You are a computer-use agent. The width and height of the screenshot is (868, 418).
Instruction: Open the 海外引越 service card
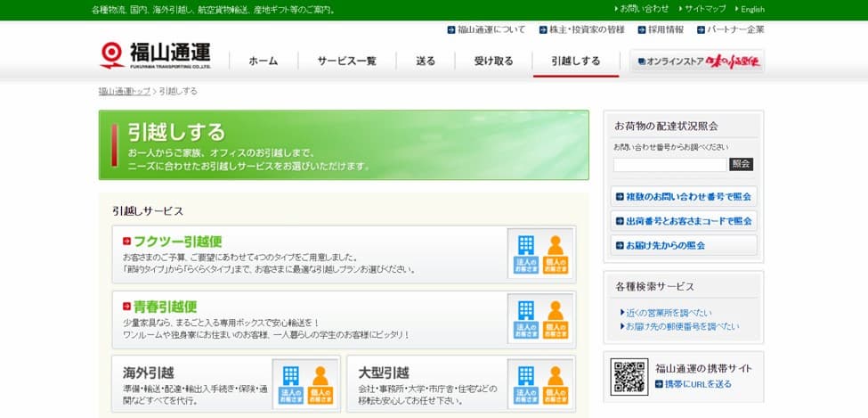coord(226,384)
